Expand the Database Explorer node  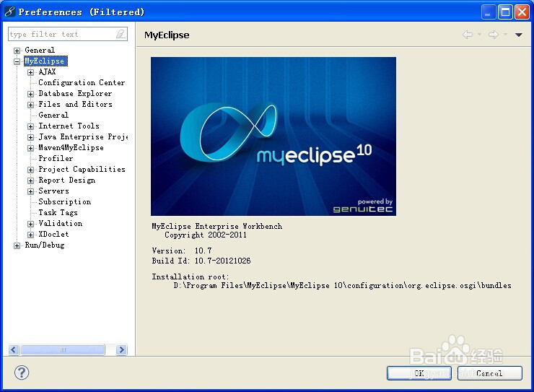click(30, 94)
